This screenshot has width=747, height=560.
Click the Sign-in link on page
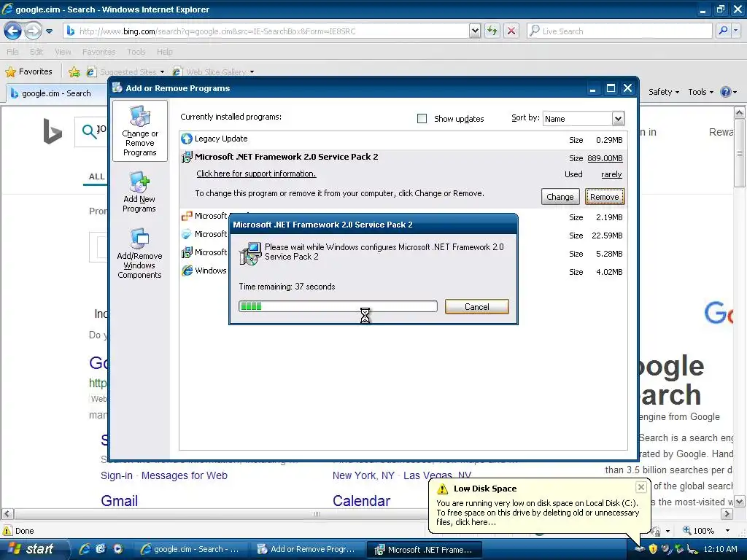coord(116,475)
